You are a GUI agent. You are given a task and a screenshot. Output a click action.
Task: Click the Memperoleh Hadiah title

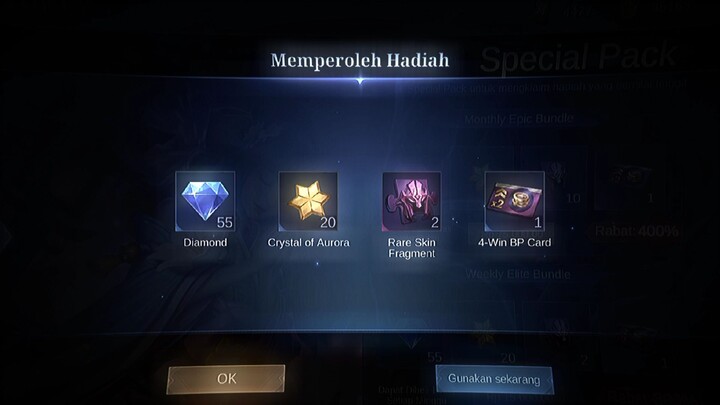tap(360, 60)
